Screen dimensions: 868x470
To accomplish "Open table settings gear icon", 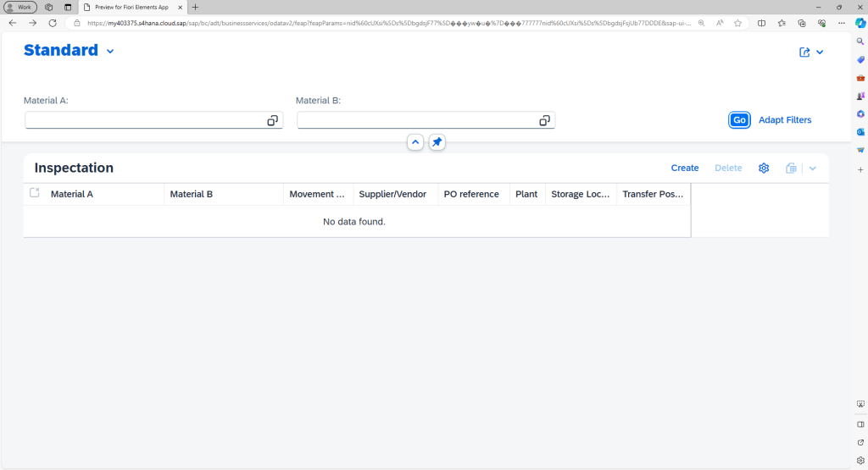I will [x=763, y=169].
